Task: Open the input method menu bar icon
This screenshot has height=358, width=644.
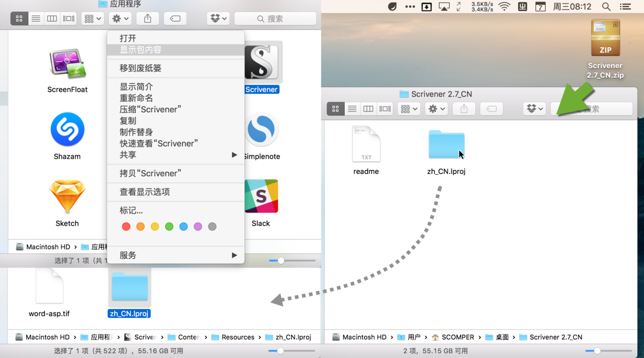Action: tap(522, 7)
